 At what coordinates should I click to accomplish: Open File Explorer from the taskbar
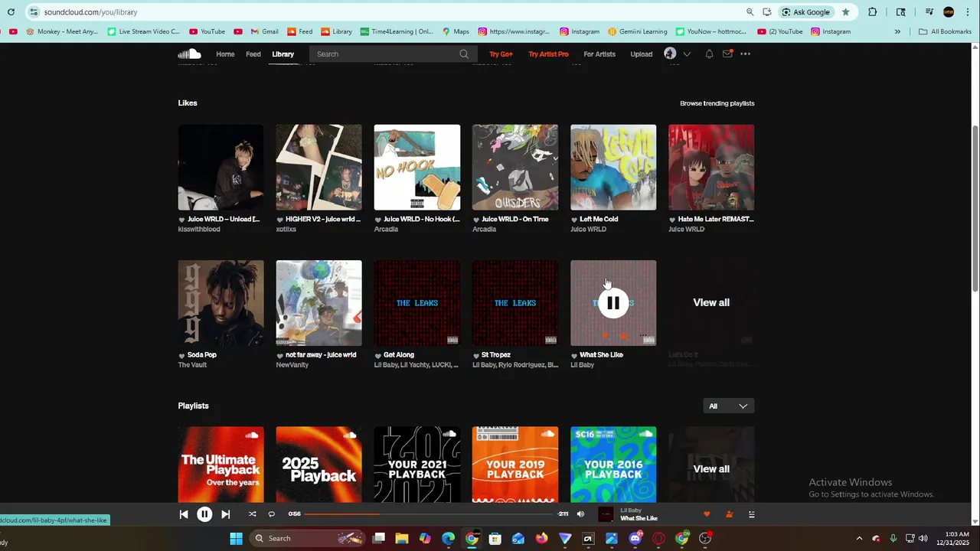click(401, 538)
